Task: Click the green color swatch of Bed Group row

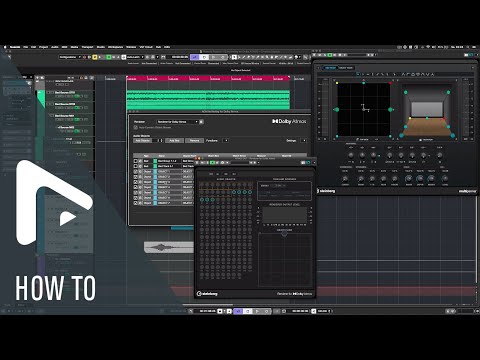Action: coord(155,161)
